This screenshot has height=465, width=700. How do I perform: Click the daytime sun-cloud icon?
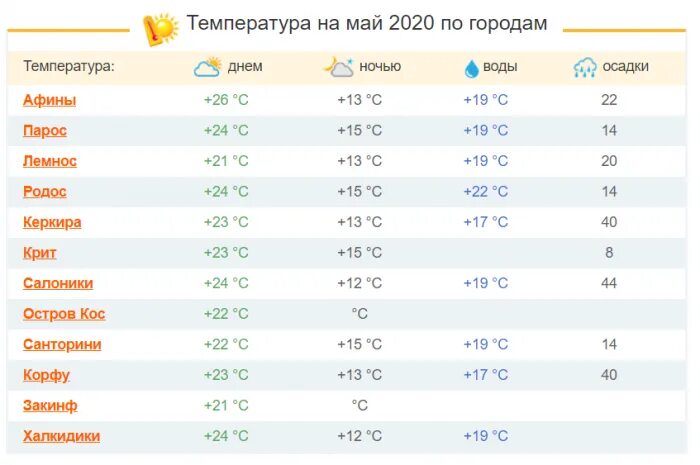pos(207,67)
